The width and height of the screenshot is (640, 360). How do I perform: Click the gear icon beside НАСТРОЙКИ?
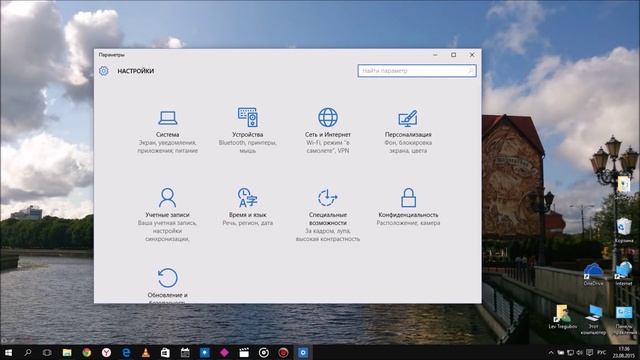(104, 71)
